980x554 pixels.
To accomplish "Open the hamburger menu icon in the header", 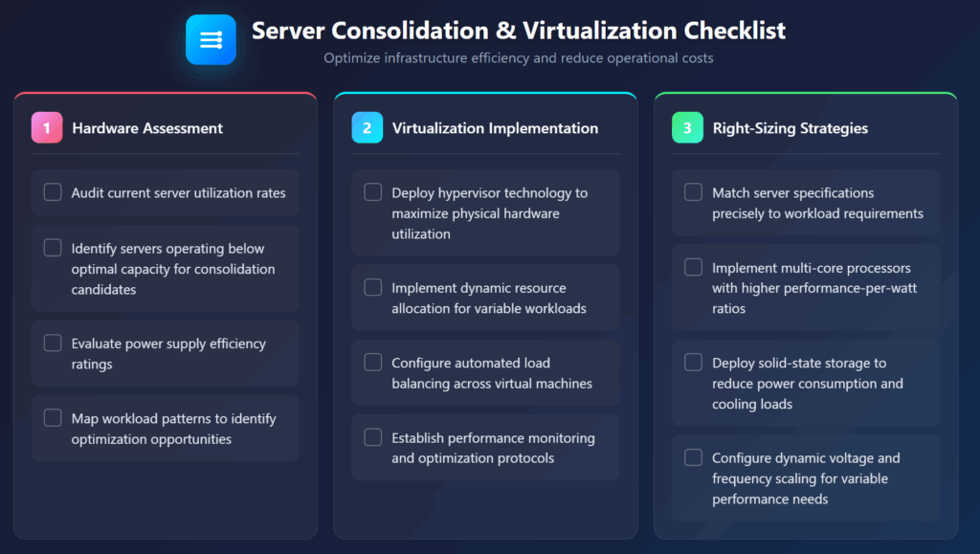I will pyautogui.click(x=211, y=39).
